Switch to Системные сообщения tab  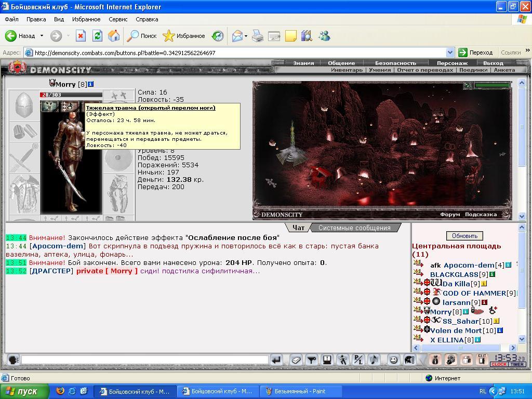[354, 228]
